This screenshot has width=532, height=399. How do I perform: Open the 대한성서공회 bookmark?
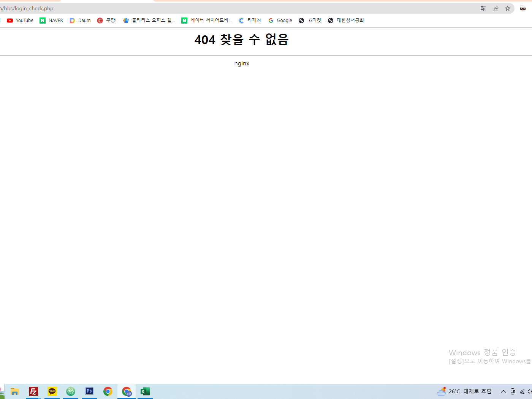[x=346, y=21]
